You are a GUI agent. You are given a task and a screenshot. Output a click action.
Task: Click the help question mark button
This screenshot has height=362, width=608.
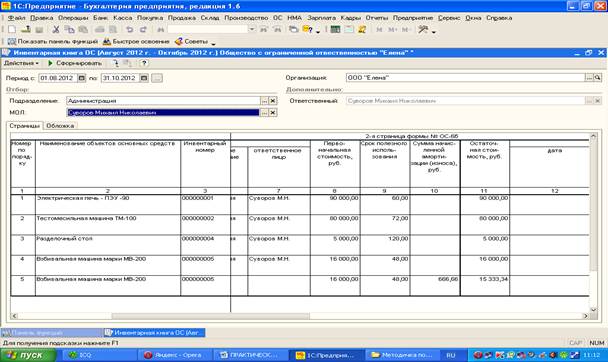144,63
